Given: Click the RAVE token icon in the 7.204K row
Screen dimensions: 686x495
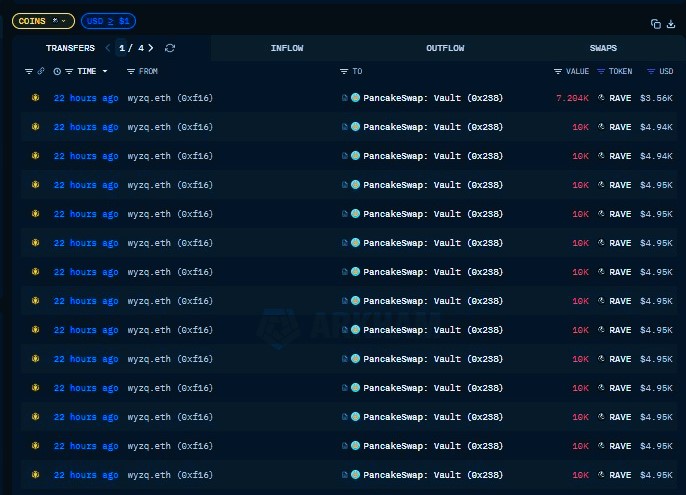Looking at the screenshot, I should click(x=602, y=98).
